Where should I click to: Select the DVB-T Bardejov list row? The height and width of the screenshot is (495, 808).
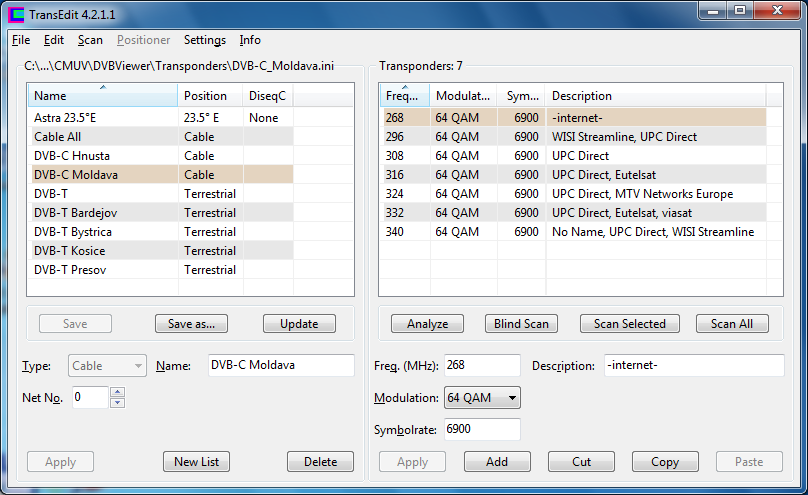162,213
